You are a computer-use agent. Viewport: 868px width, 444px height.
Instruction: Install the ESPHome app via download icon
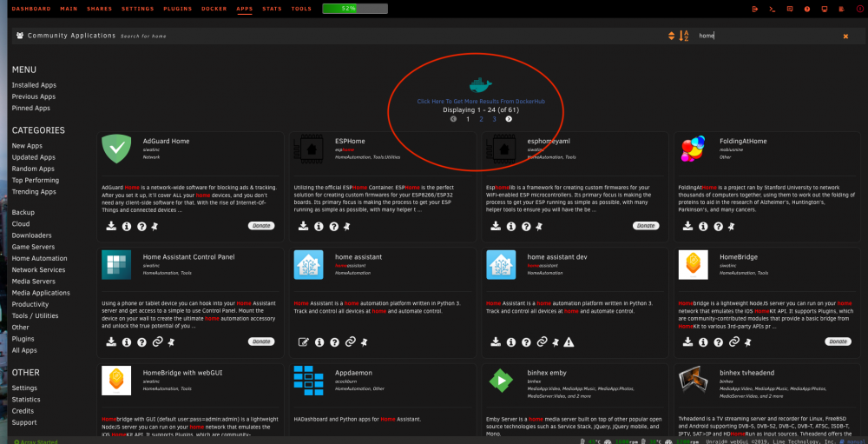coord(303,226)
